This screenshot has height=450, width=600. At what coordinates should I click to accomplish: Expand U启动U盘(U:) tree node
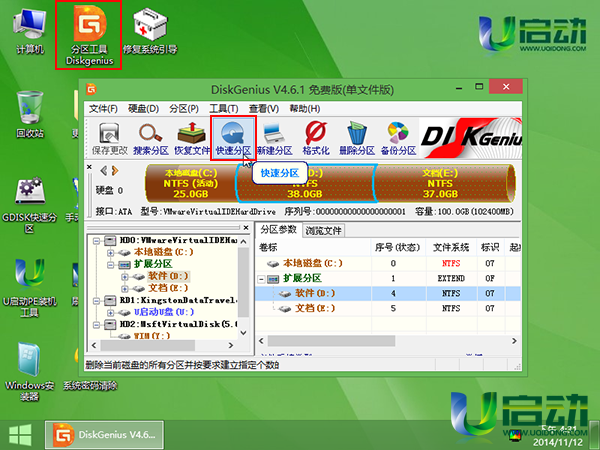(111, 313)
